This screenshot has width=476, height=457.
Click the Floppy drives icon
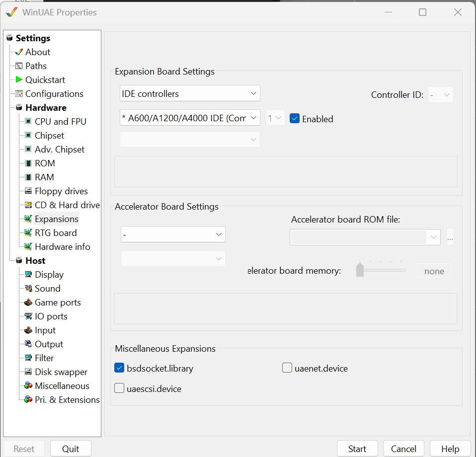click(28, 191)
